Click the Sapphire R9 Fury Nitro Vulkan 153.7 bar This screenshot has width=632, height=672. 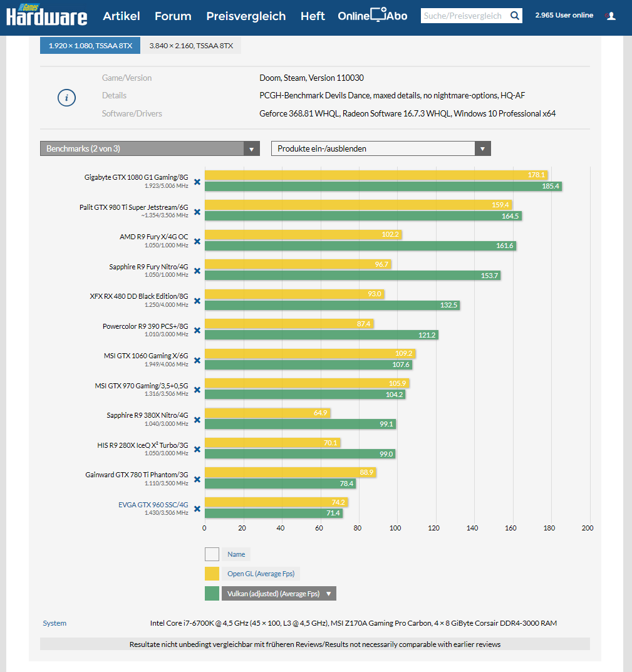pyautogui.click(x=353, y=275)
